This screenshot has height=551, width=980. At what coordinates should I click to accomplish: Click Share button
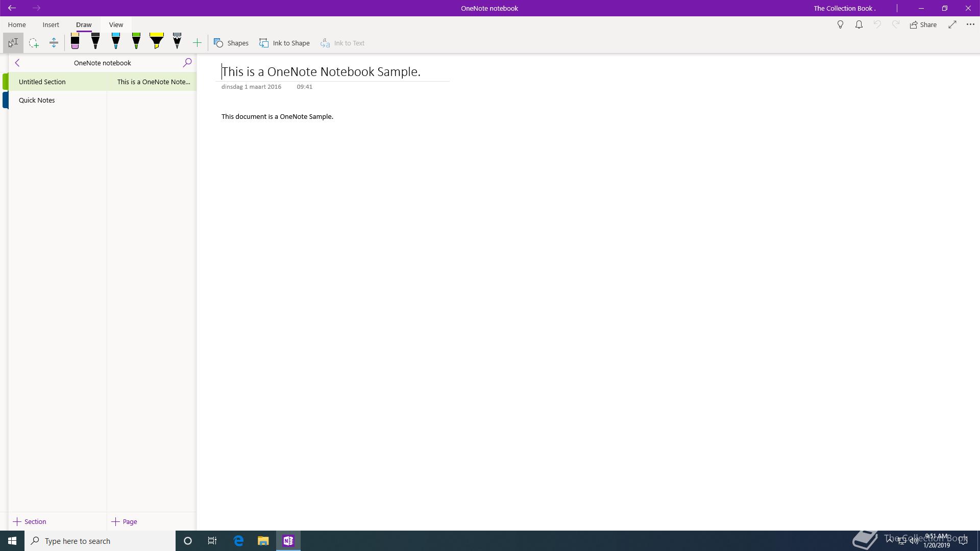923,24
